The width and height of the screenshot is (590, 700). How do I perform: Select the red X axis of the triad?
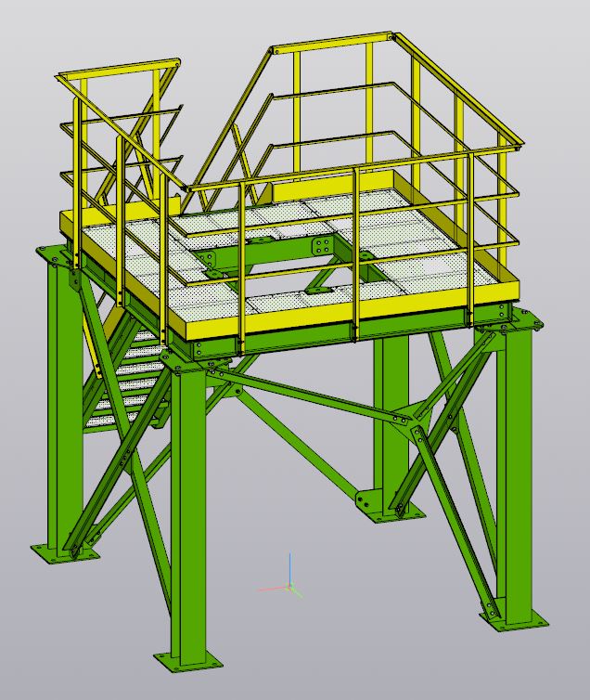[270, 589]
